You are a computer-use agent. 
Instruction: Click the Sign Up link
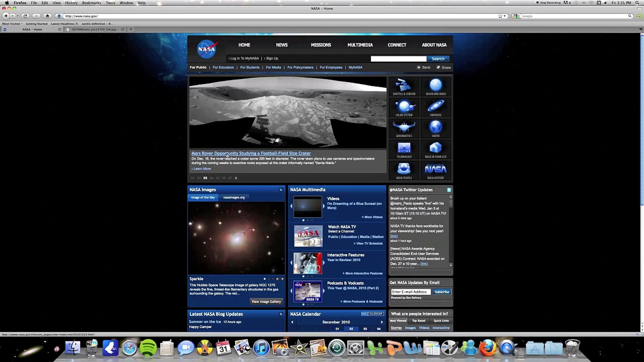pos(272,58)
